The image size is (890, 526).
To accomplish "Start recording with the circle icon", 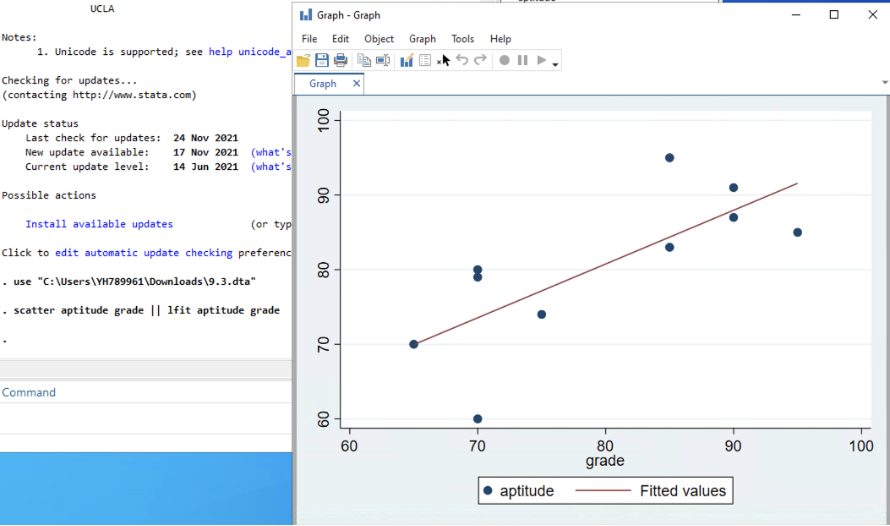I will (504, 60).
